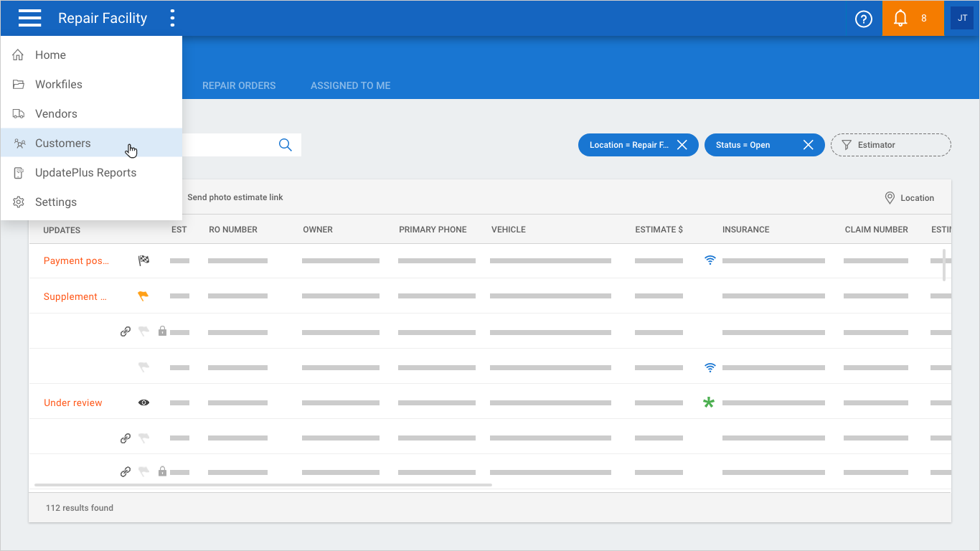The width and height of the screenshot is (980, 551).
Task: Open the Under review update link
Action: click(73, 402)
